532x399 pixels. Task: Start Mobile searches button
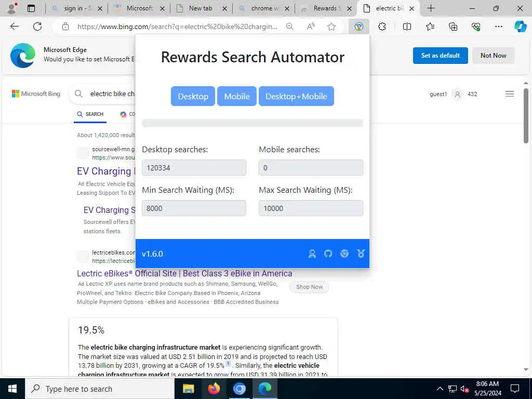[237, 96]
